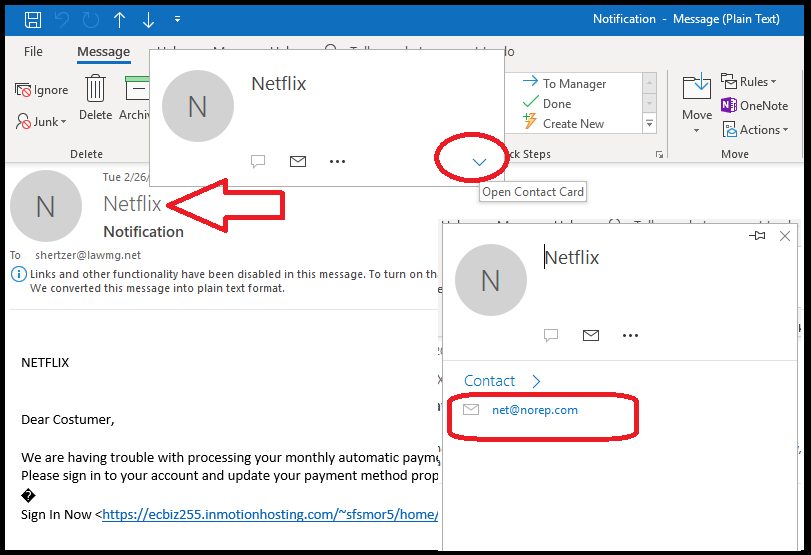The width and height of the screenshot is (811, 555).
Task: Open the Move folder dropdown
Action: coord(697,103)
